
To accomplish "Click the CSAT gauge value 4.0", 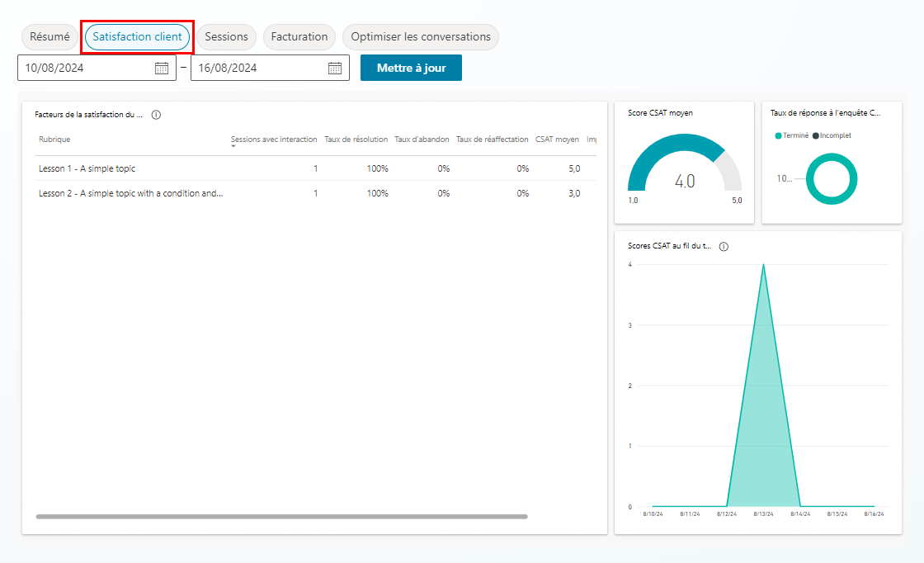I will 685,181.
